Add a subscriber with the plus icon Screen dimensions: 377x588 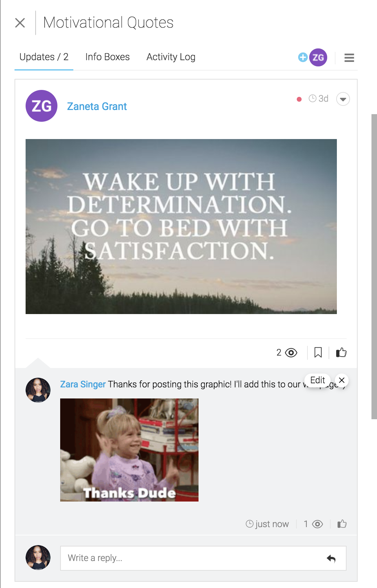coord(303,57)
